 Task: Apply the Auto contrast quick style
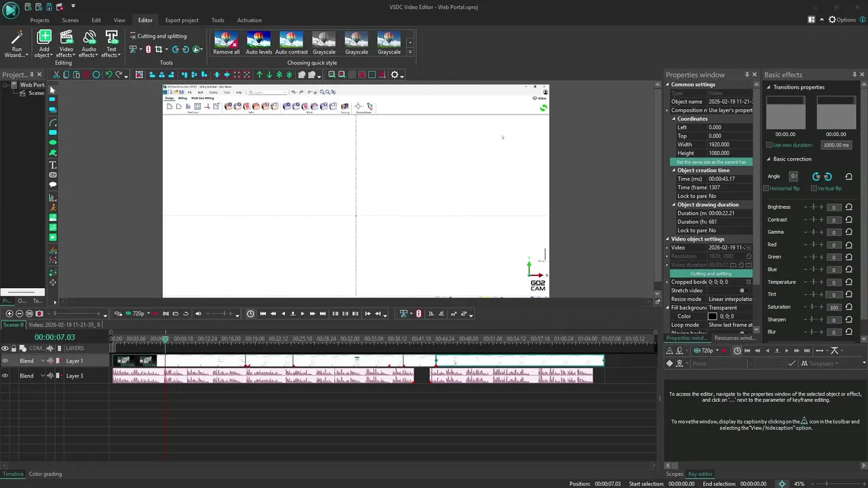(292, 43)
